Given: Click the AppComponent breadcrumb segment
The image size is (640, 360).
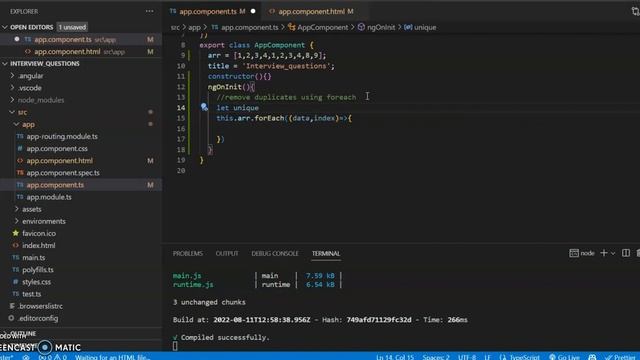Looking at the screenshot, I should pyautogui.click(x=322, y=27).
